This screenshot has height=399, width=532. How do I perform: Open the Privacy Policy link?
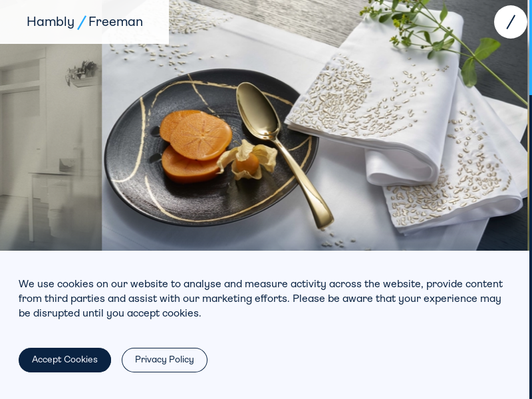click(164, 360)
